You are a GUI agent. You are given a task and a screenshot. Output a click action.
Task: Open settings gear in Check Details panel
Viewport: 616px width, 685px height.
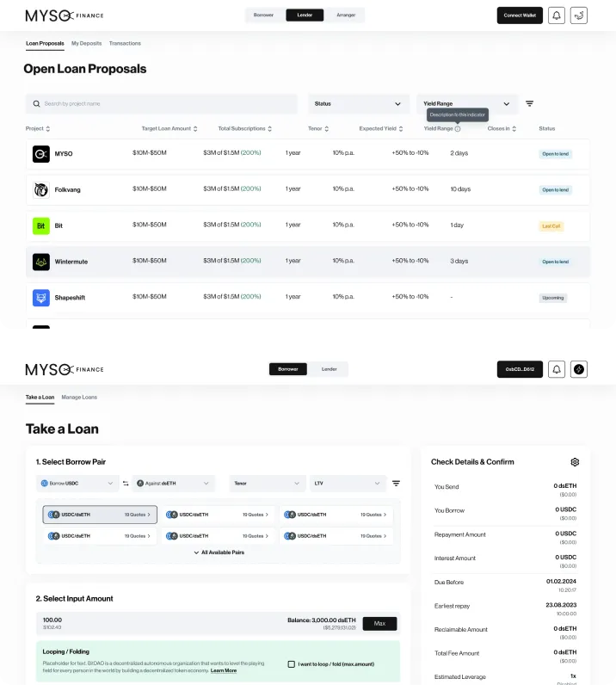[x=575, y=462]
